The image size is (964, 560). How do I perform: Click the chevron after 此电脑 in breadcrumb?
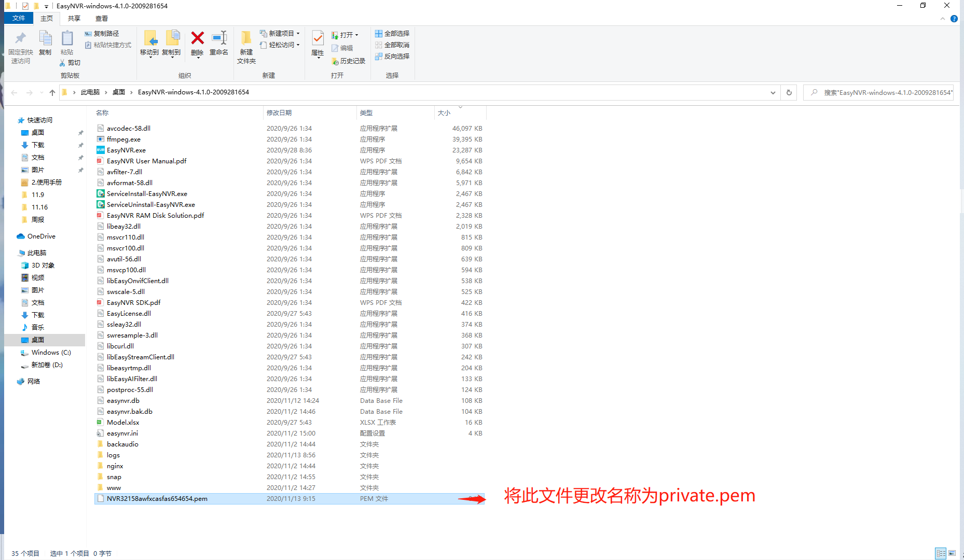(x=106, y=92)
